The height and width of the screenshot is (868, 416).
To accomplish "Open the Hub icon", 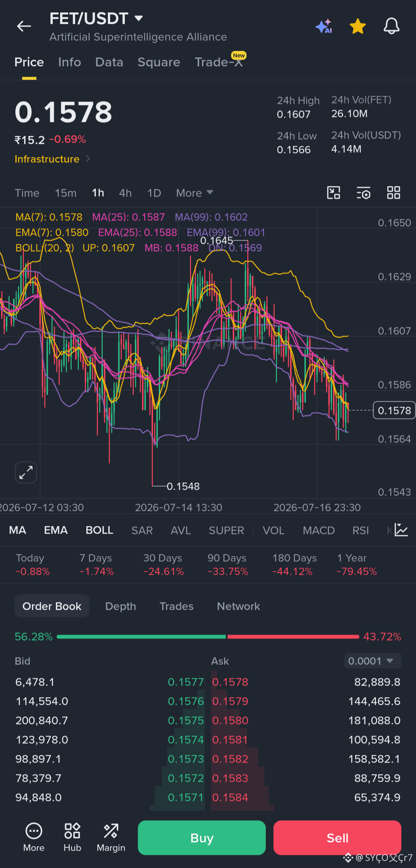I will tap(72, 838).
